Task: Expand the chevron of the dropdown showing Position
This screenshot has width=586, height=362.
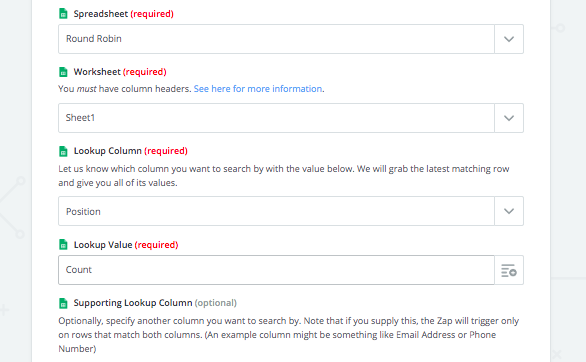Action: click(x=509, y=211)
